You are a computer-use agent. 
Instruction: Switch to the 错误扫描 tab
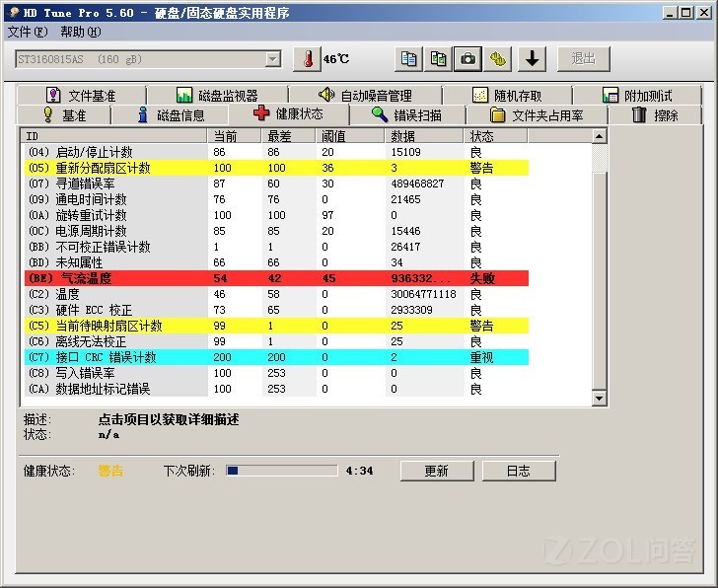407,115
